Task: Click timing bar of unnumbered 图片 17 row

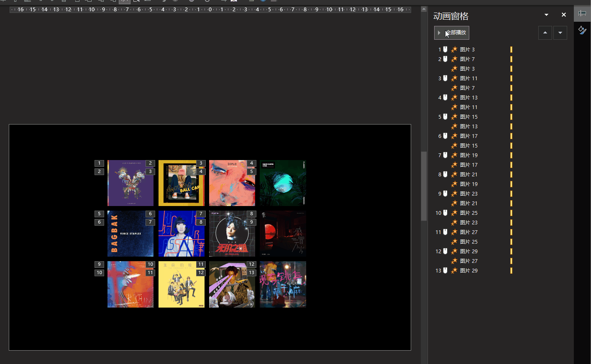Action: [511, 165]
